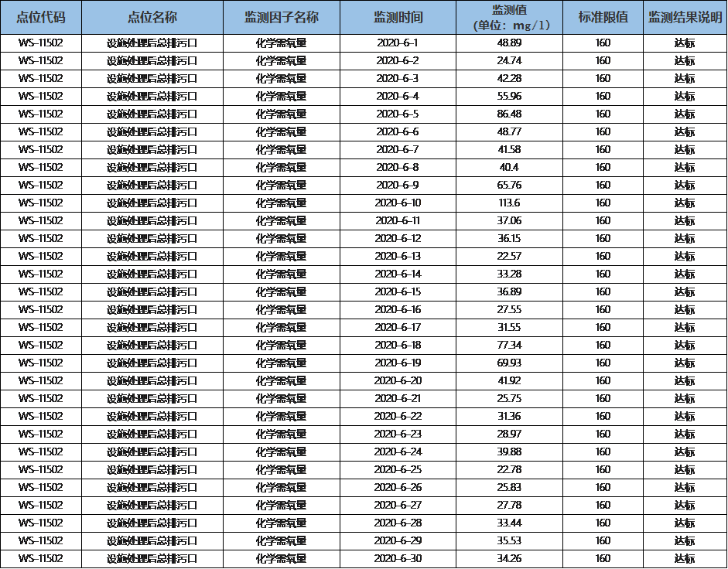This screenshot has height=569, width=728.
Task: Click the monitored value 39.88
Action: coord(509,452)
